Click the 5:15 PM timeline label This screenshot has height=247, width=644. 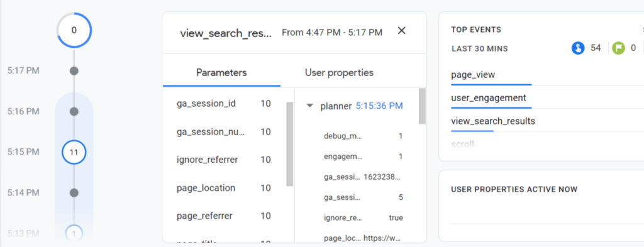[x=23, y=152]
